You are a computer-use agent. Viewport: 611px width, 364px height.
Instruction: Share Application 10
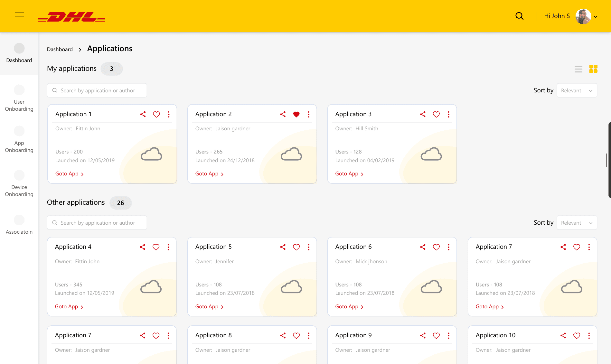pyautogui.click(x=563, y=335)
